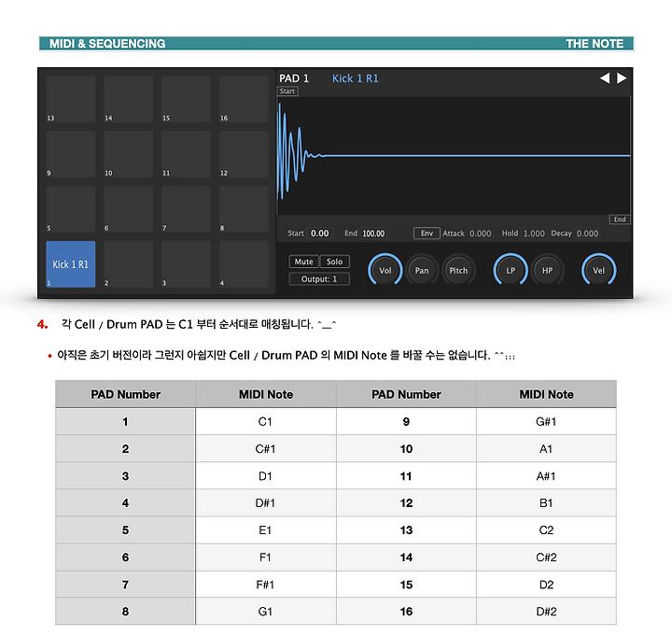Click the first PAD Number column header
Screen dimensions: 672x635
[x=126, y=394]
